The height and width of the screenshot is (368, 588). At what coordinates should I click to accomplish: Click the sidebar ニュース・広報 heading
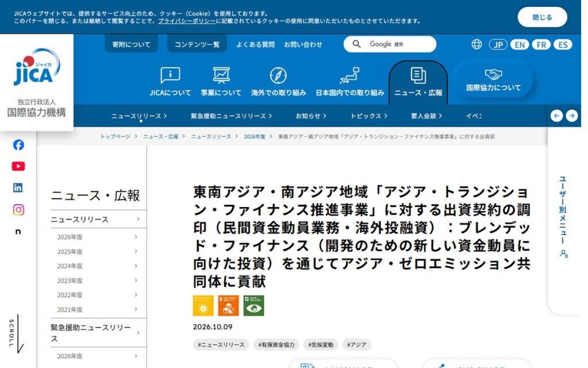pos(95,195)
